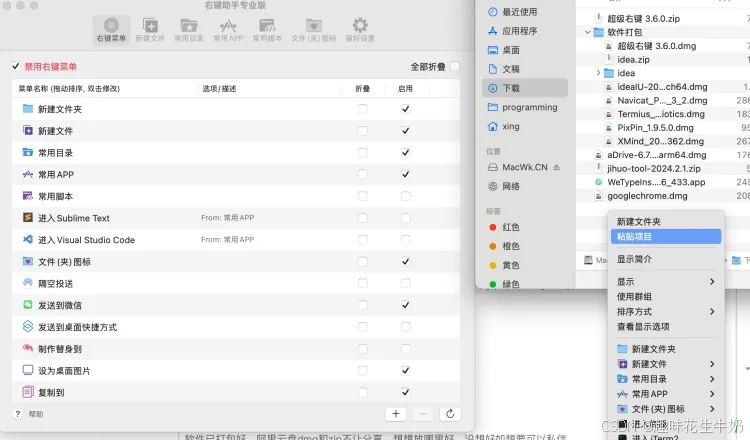750x440 pixels.
Task: Enable the 隔空投送 启用 checkbox
Action: [406, 283]
